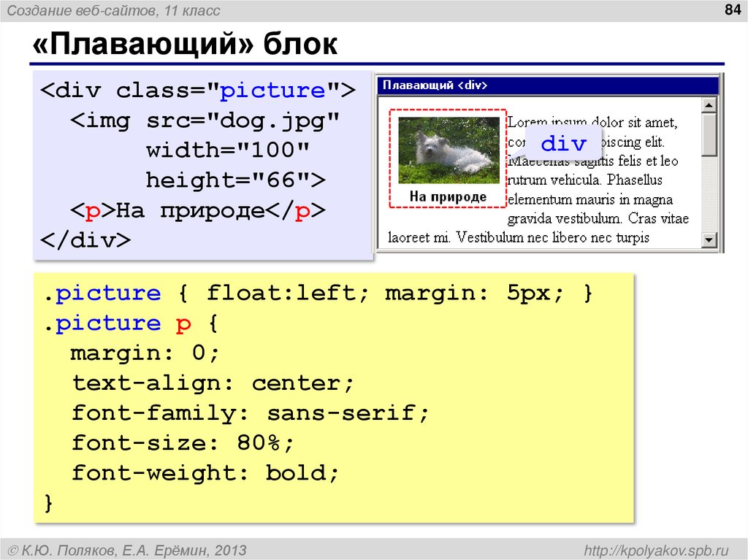Select the blue div label overlay
Viewport: 748px width, 560px height.
(564, 143)
